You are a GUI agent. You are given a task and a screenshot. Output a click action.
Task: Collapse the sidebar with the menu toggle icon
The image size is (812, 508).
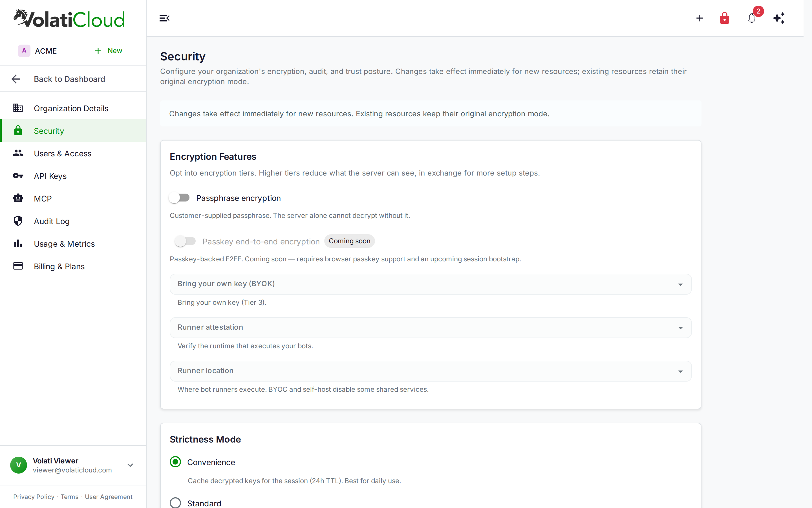164,18
